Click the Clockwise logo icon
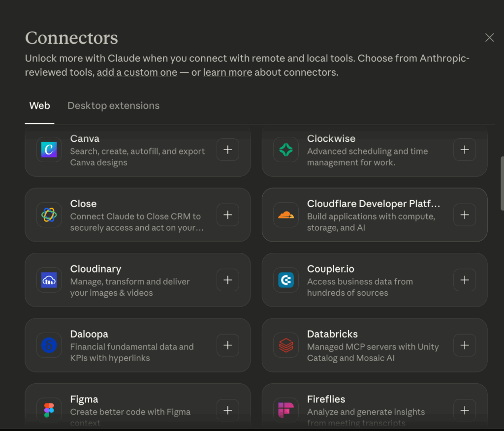Screen dimensions: 504x431 coord(286,150)
